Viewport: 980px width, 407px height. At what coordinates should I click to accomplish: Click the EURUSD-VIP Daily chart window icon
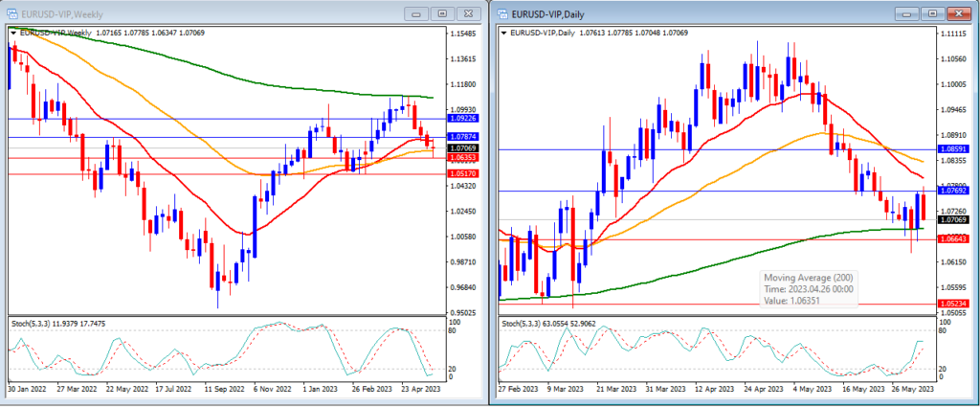[501, 12]
